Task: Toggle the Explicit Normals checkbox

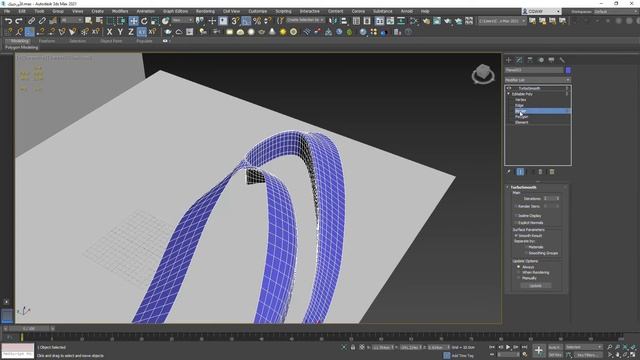Action: pos(516,223)
